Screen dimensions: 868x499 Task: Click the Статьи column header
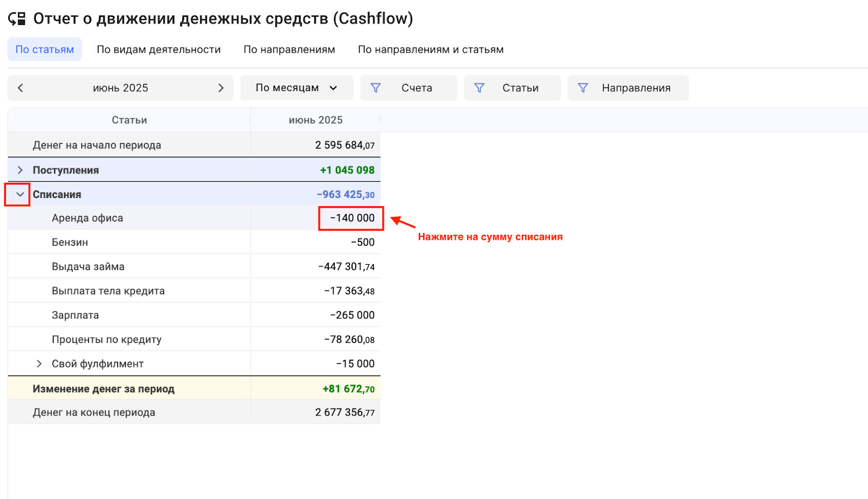click(129, 120)
